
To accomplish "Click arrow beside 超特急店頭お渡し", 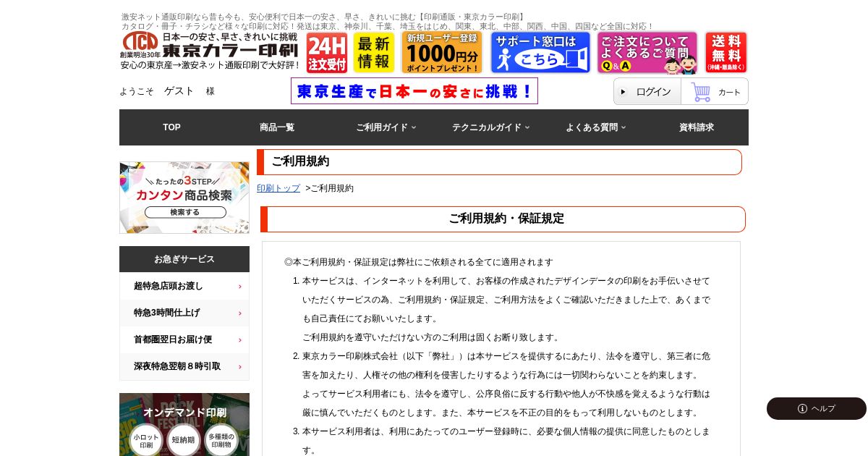I will (240, 287).
